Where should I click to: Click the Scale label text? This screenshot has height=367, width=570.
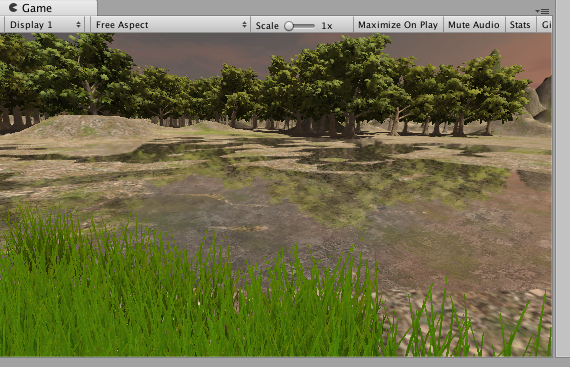(x=267, y=26)
